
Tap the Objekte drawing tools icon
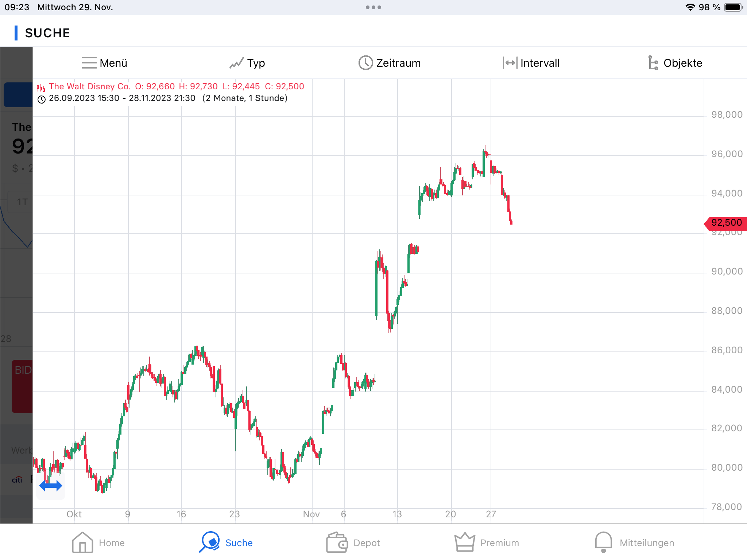pyautogui.click(x=653, y=63)
